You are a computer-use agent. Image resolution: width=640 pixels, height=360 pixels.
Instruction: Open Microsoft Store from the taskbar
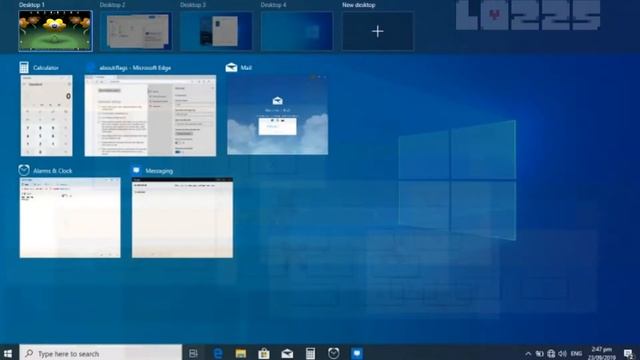pos(264,353)
